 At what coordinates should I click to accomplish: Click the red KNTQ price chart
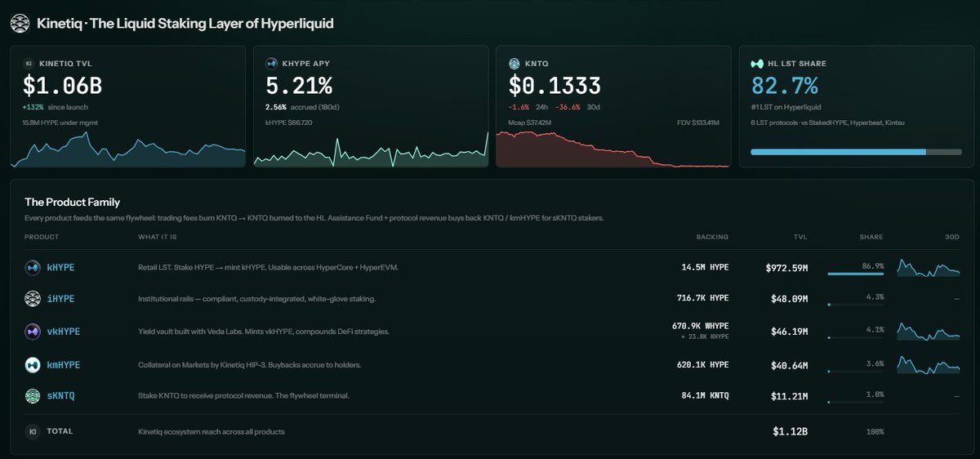pos(613,148)
